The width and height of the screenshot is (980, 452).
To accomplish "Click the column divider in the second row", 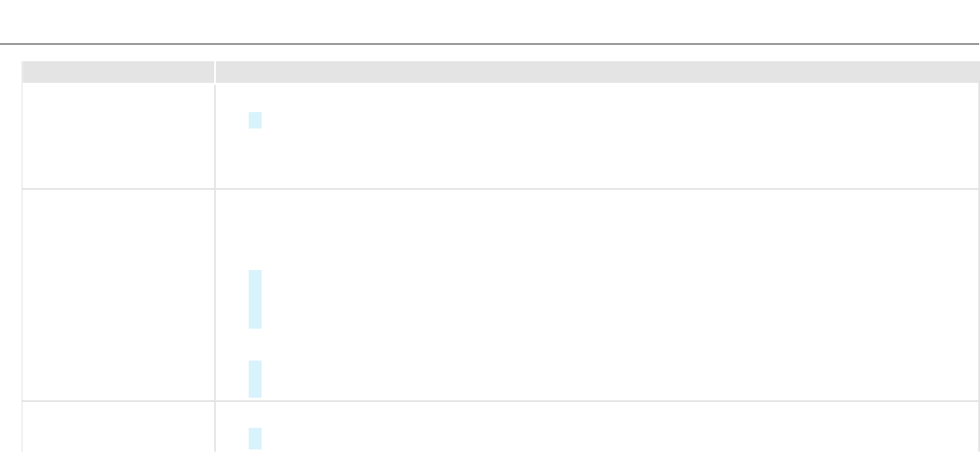I will click(x=215, y=294).
